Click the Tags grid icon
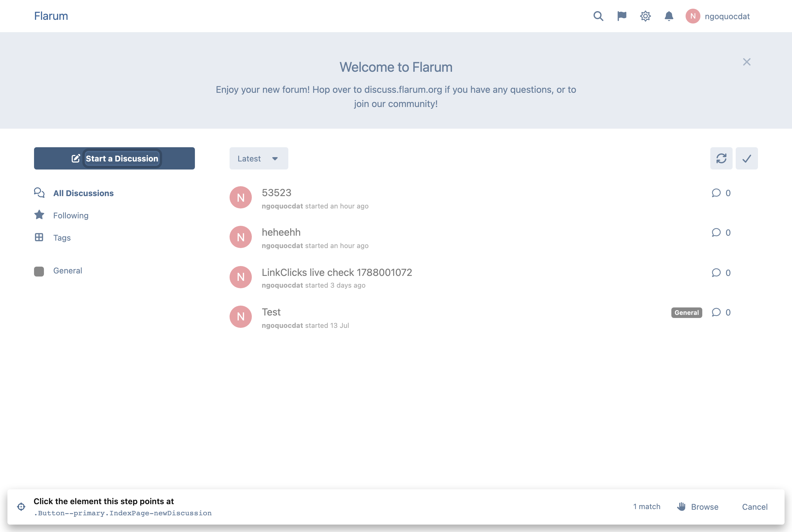Image resolution: width=792 pixels, height=532 pixels. 39,237
